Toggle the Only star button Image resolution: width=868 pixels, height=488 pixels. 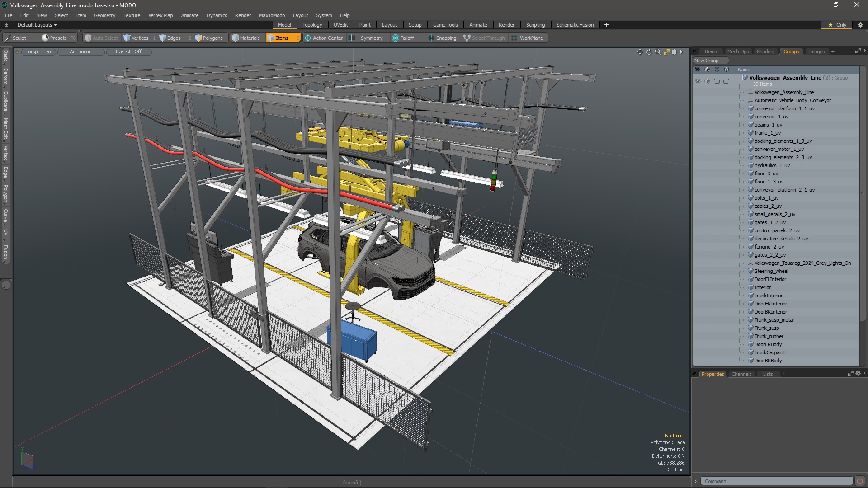[837, 25]
